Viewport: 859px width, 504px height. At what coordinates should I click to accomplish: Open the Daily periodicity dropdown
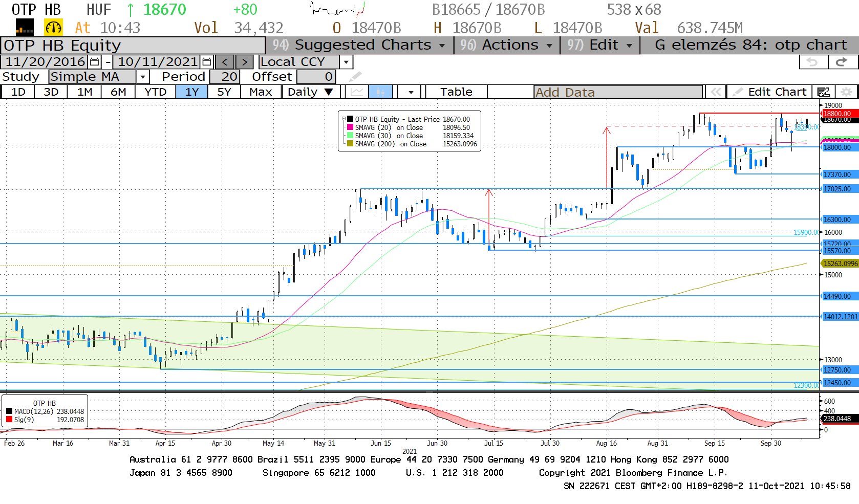[x=310, y=92]
